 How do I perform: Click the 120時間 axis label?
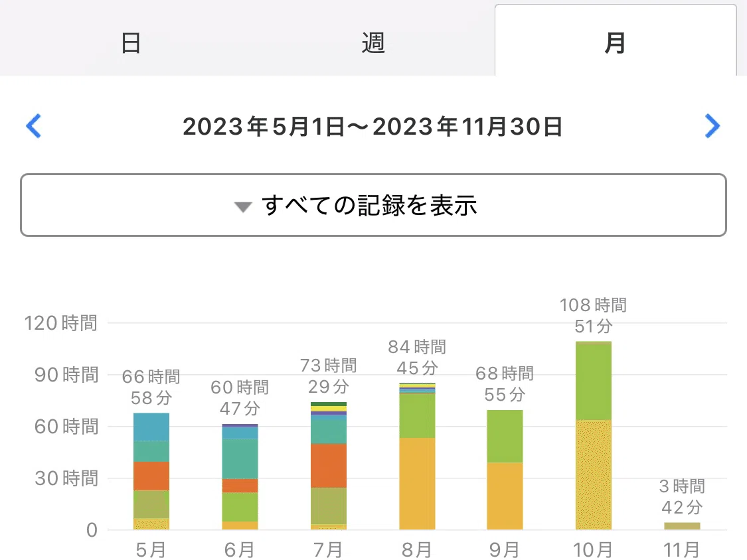[60, 323]
